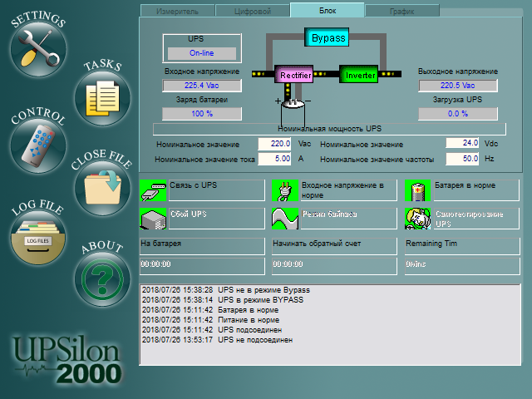
Task: Click the 0Mins remaining time value
Action: (x=462, y=266)
